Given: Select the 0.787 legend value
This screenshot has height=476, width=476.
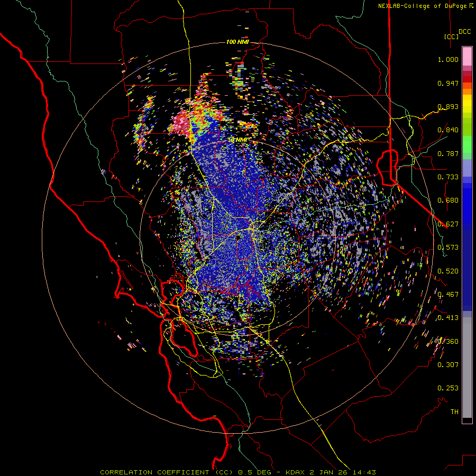Looking at the screenshot, I should [448, 153].
